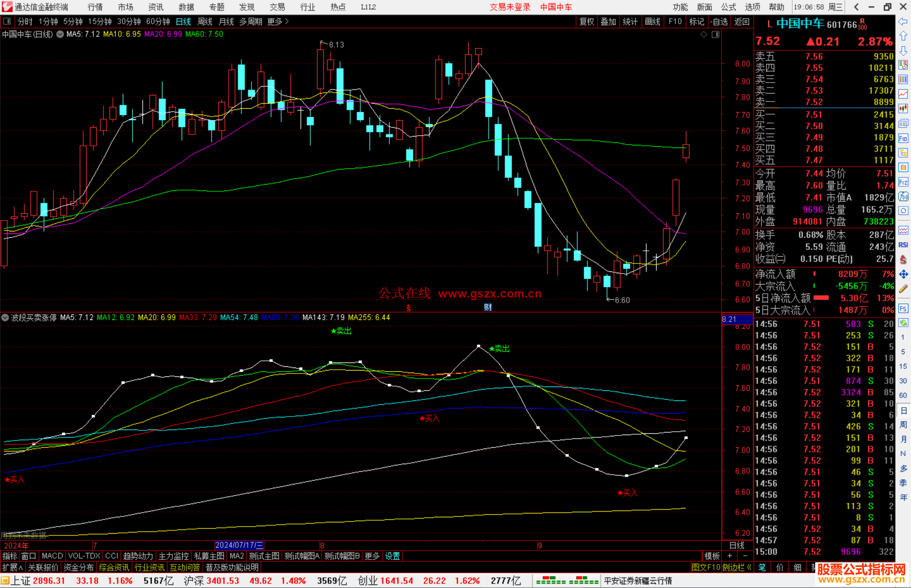The height and width of the screenshot is (588, 911).
Task: Open 更多 in the indicator tab row
Action: 372,556
